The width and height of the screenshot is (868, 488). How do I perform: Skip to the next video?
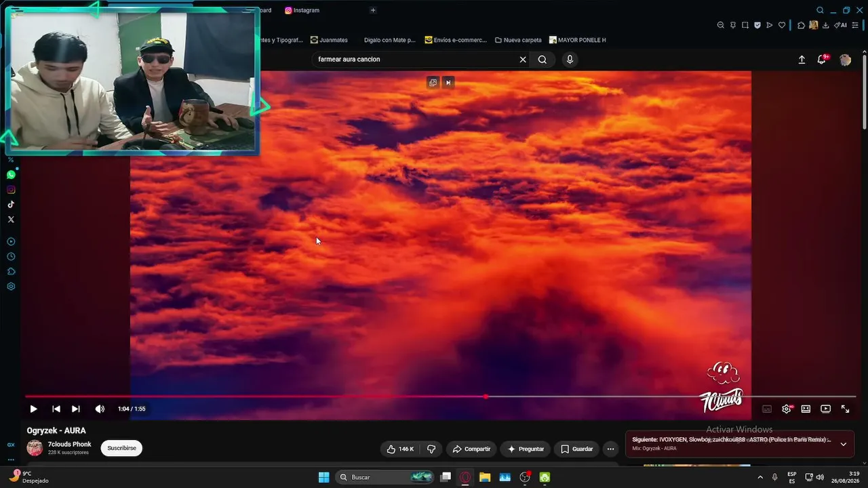pyautogui.click(x=76, y=409)
